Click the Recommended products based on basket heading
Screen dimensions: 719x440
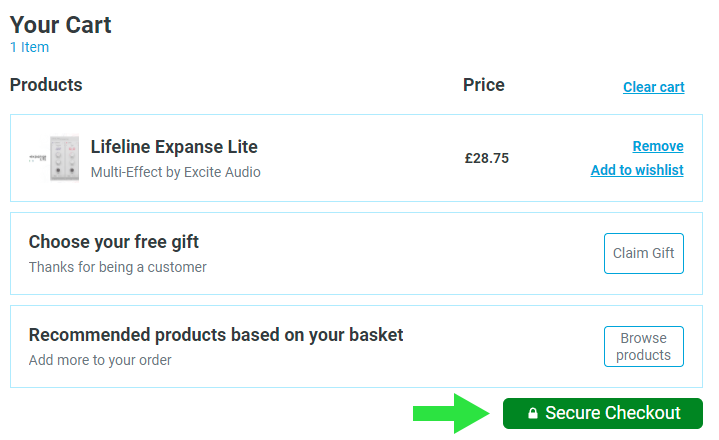[216, 335]
